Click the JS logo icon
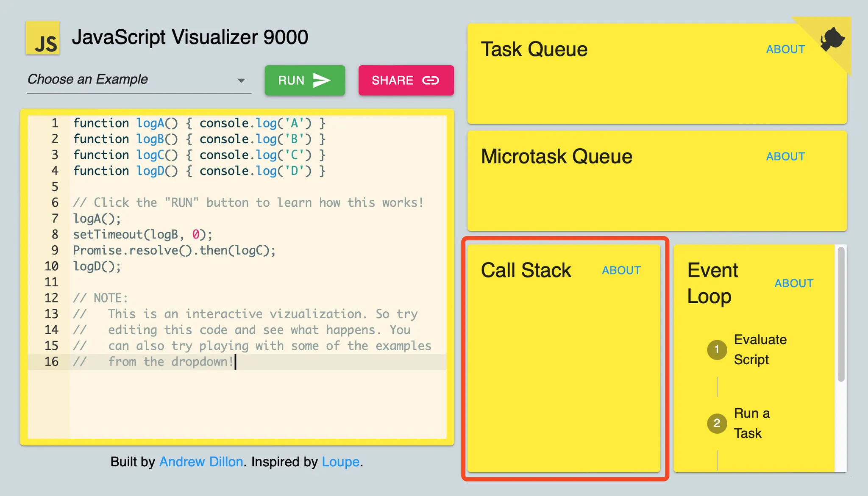The image size is (868, 496). (43, 38)
